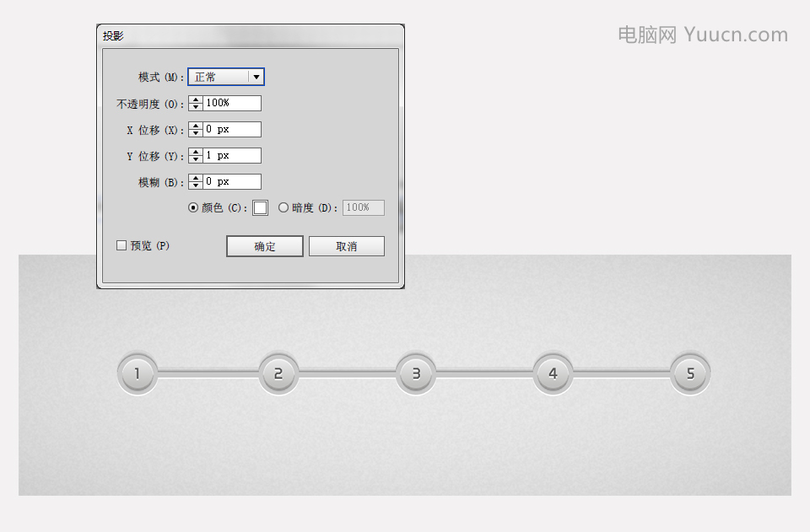Enable the 预览 preview checkbox
The width and height of the screenshot is (810, 532).
pyautogui.click(x=121, y=245)
